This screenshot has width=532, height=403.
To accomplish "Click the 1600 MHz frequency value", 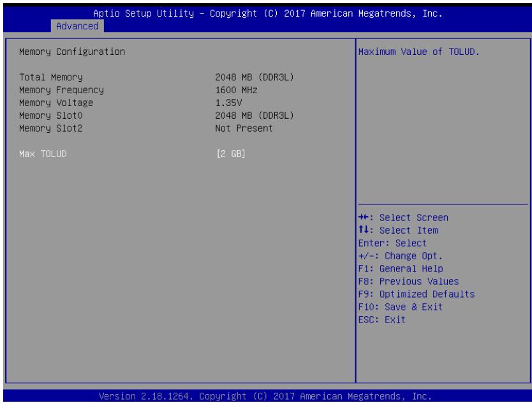I will tap(236, 90).
